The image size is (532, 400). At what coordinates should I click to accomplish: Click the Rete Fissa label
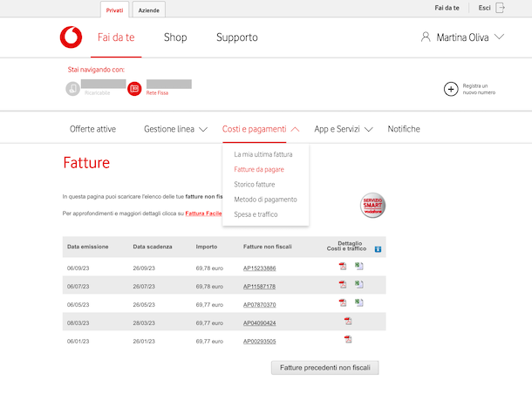[157, 93]
